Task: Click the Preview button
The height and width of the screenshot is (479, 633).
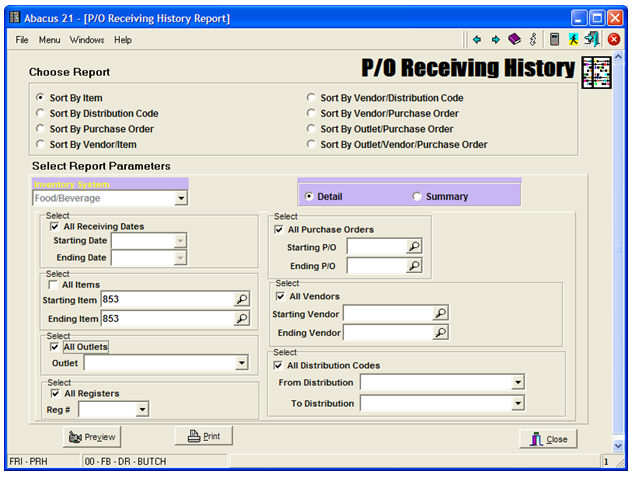Action: click(92, 437)
